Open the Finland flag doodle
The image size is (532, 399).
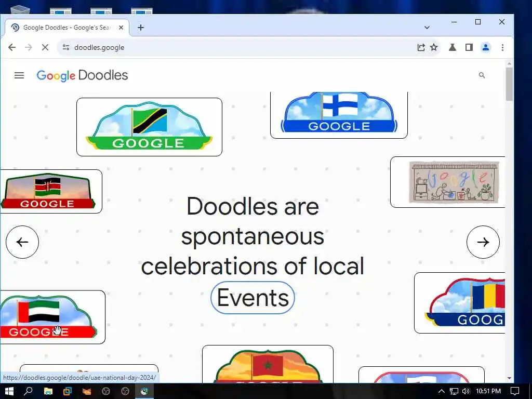pos(339,115)
